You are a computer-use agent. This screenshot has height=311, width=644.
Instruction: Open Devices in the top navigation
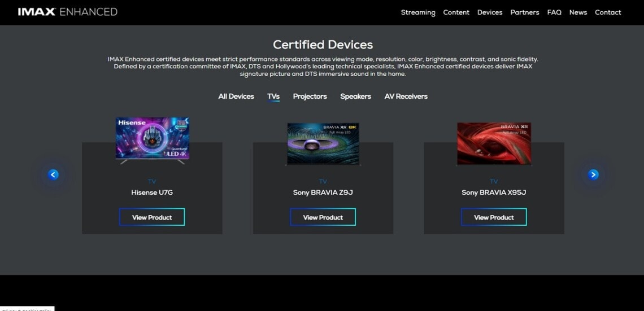[x=489, y=12]
